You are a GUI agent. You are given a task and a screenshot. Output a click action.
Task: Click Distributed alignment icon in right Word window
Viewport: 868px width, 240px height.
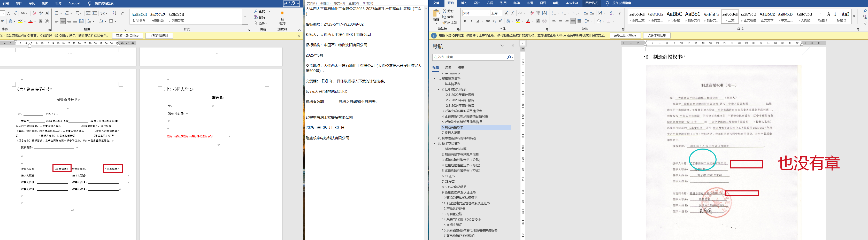pos(579,21)
